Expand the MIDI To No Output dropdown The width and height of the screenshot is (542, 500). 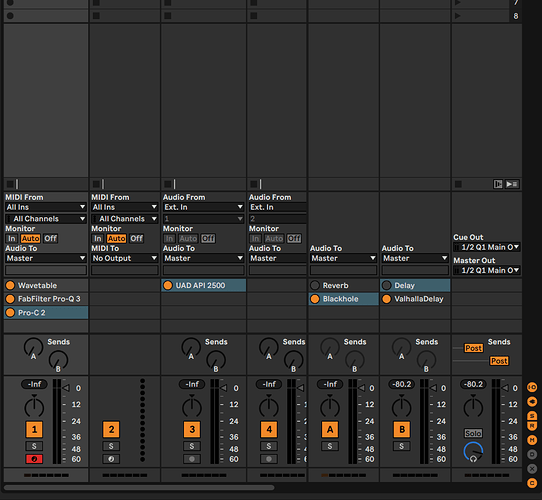pos(125,258)
